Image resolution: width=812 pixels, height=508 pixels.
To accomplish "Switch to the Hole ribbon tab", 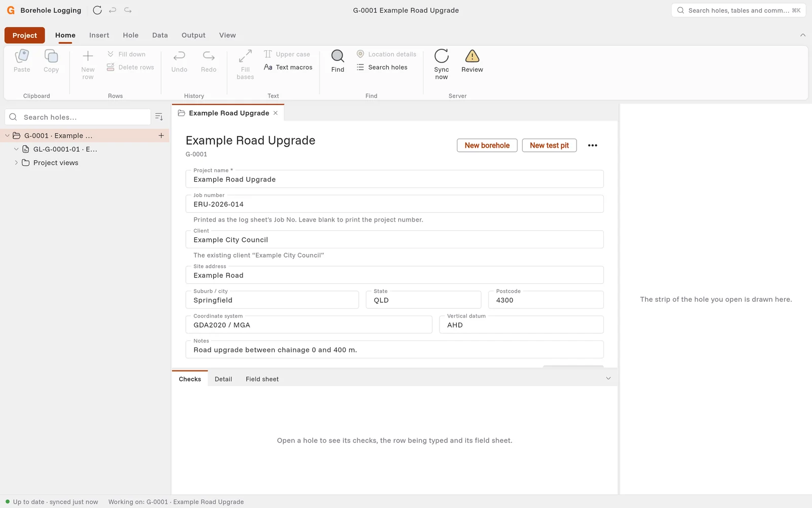I will pyautogui.click(x=130, y=36).
